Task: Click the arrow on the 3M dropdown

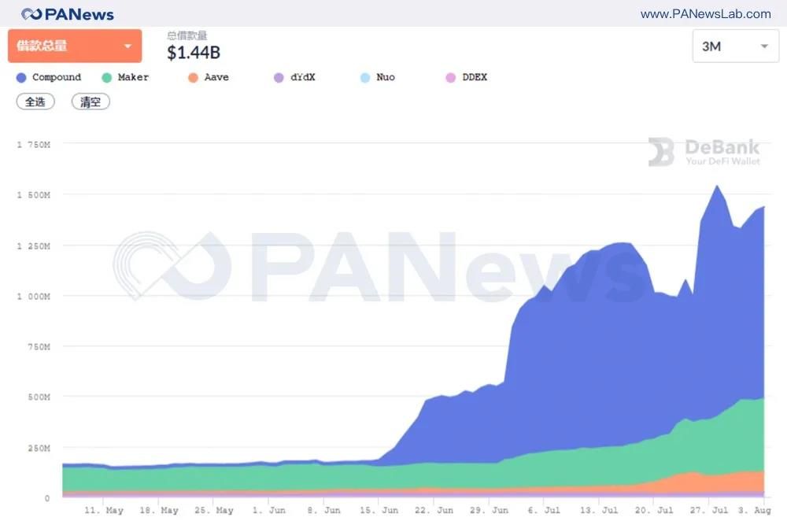Action: click(764, 46)
